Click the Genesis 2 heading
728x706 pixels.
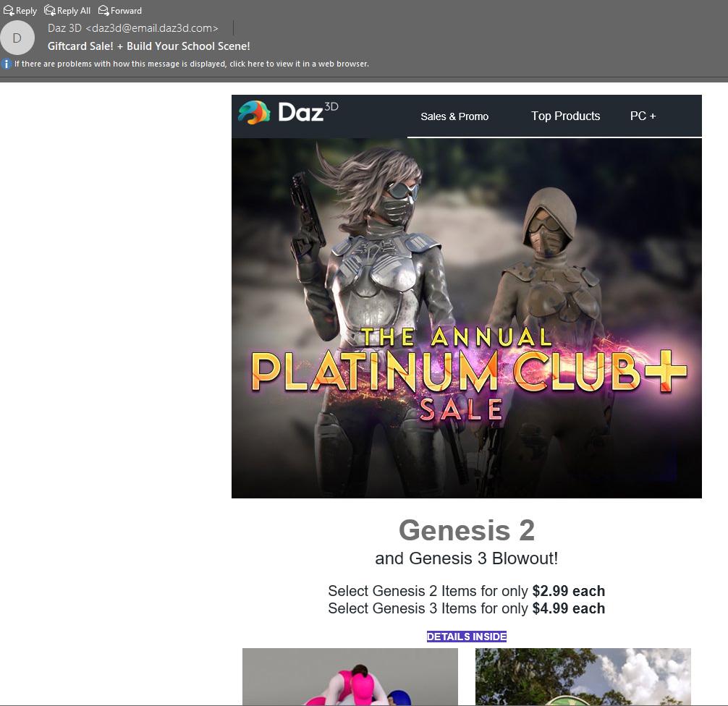pos(467,530)
